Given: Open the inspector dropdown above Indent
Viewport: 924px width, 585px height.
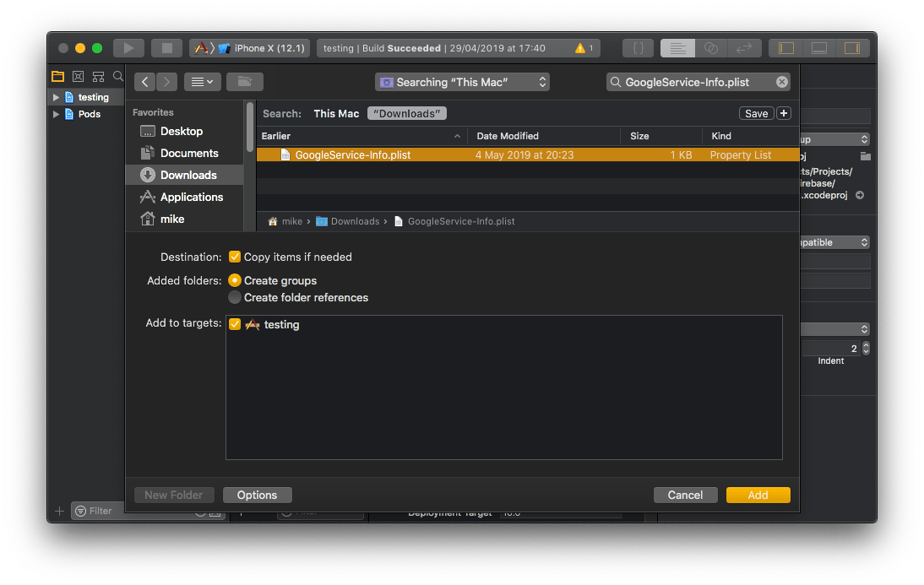Looking at the screenshot, I should point(835,328).
